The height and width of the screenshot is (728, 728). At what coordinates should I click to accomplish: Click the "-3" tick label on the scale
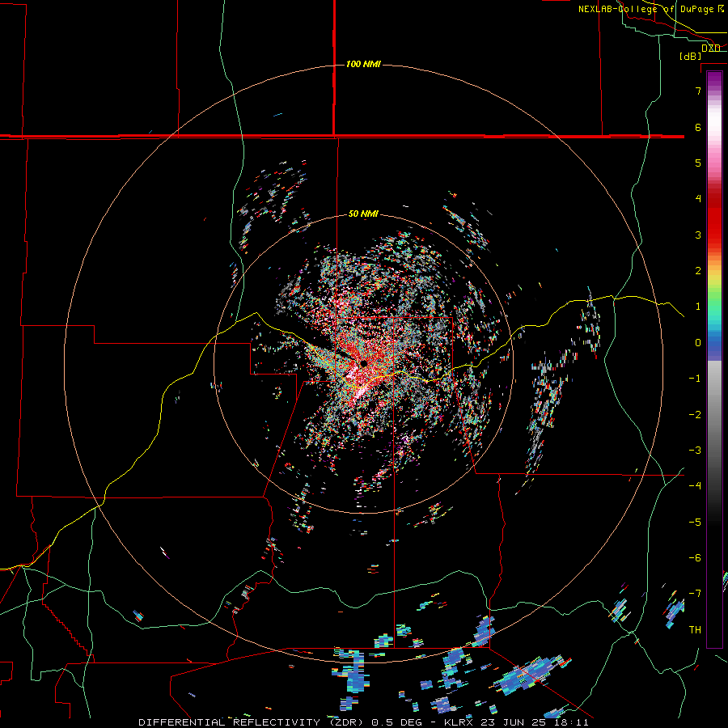pyautogui.click(x=696, y=451)
